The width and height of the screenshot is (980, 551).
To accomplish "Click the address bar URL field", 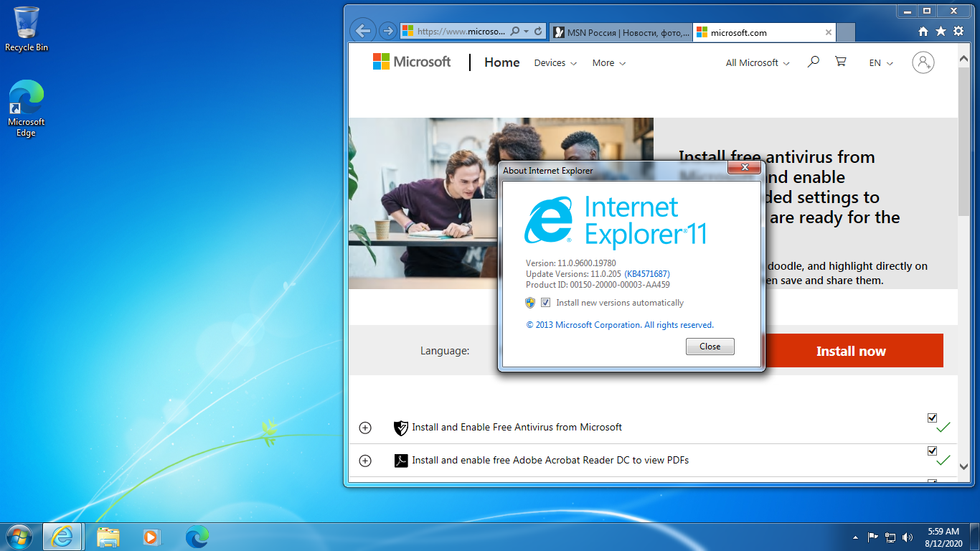I will click(461, 32).
